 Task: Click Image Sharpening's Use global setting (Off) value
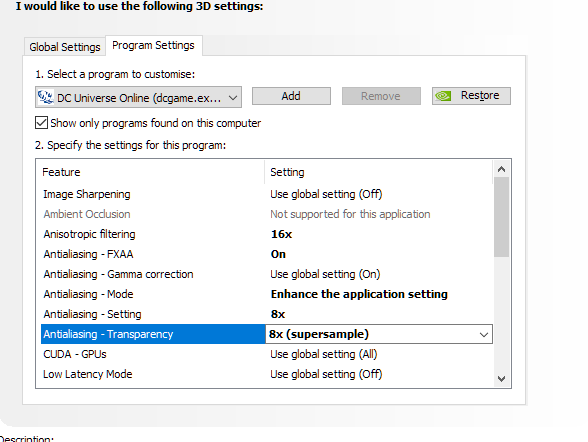click(326, 194)
